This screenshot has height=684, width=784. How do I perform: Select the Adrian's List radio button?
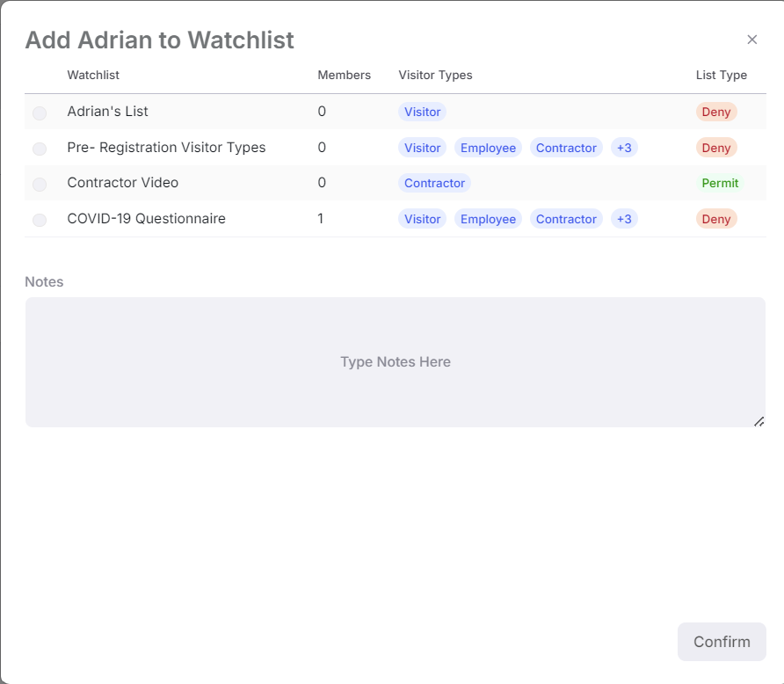40,113
